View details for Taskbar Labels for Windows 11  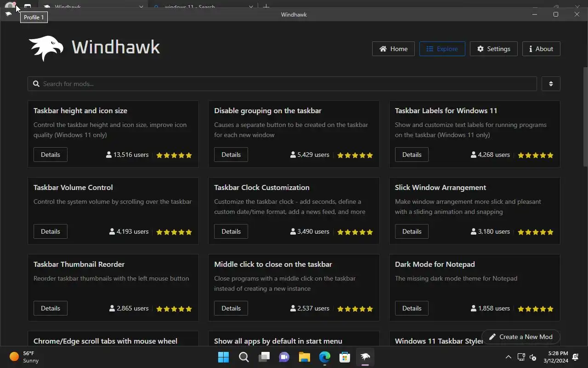coord(412,155)
